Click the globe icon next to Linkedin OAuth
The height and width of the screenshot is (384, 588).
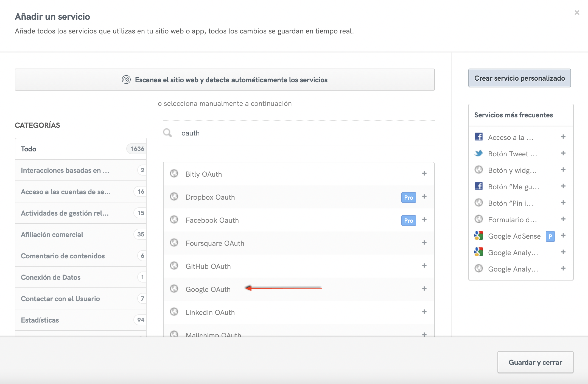[174, 312]
